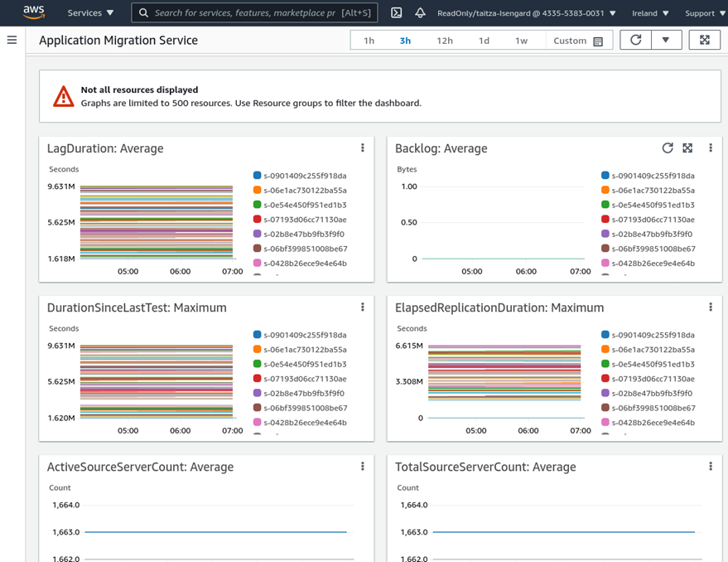Open the CloudShell terminal icon
Image resolution: width=728 pixels, height=562 pixels.
point(397,13)
